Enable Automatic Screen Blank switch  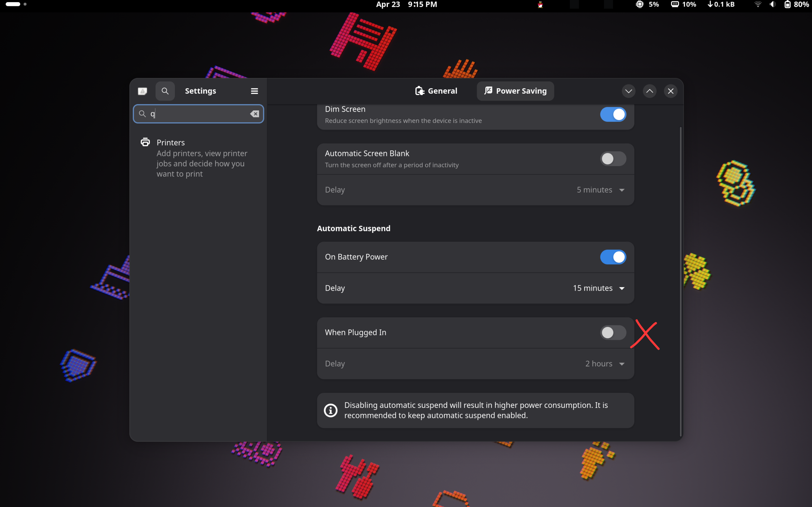tap(613, 158)
